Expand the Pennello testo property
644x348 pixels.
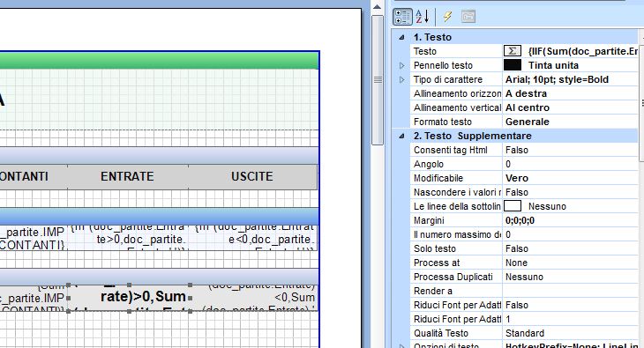tap(401, 65)
